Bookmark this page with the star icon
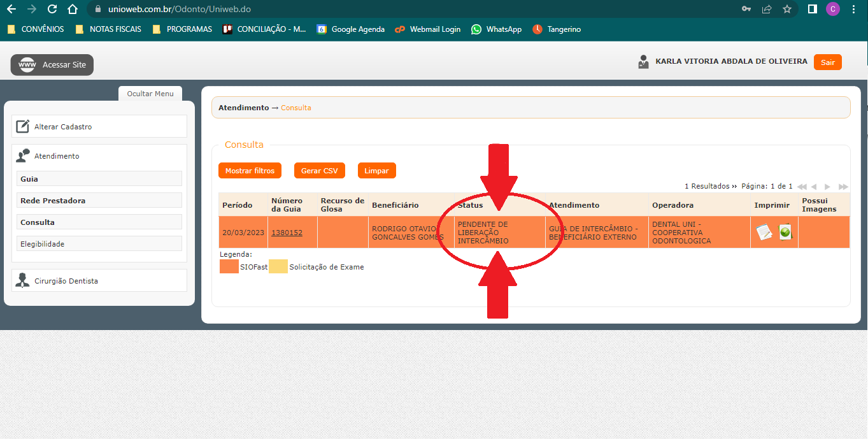Viewport: 868px width, 439px height. 787,9
